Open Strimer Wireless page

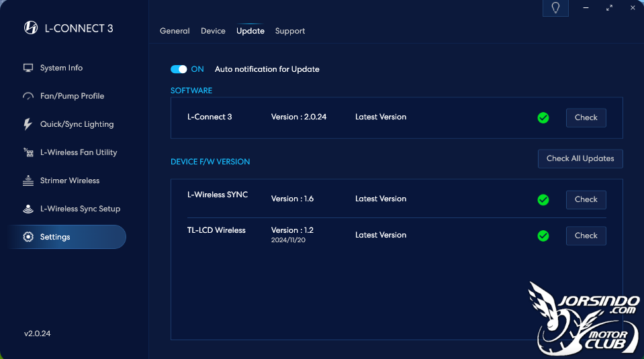point(70,181)
